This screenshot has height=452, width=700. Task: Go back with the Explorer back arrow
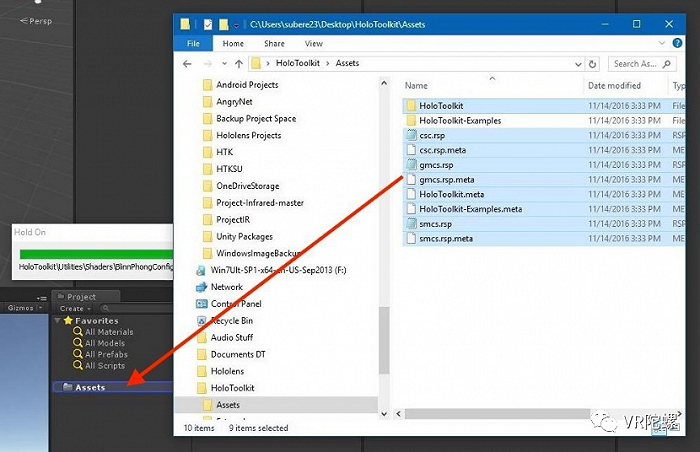187,64
